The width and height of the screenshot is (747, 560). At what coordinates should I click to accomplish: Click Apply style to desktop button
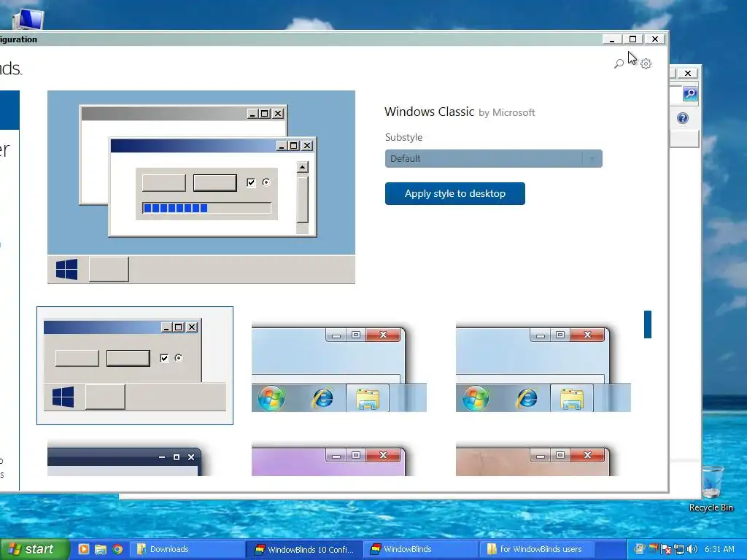coord(455,193)
